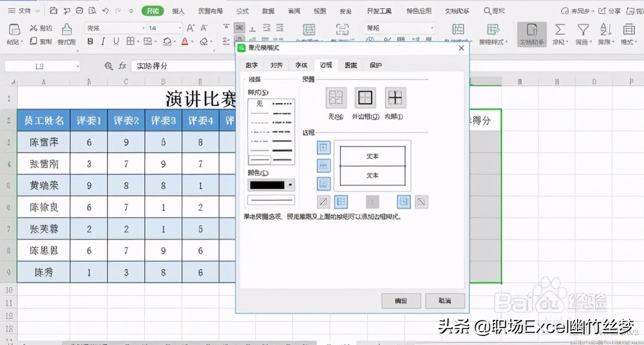Toggle the bottom border button
The height and width of the screenshot is (345, 644).
pyautogui.click(x=324, y=183)
